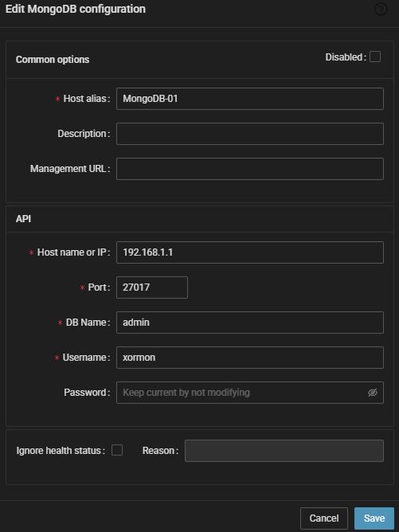Click the Management URL label
The height and width of the screenshot is (532, 399).
[x=70, y=169]
